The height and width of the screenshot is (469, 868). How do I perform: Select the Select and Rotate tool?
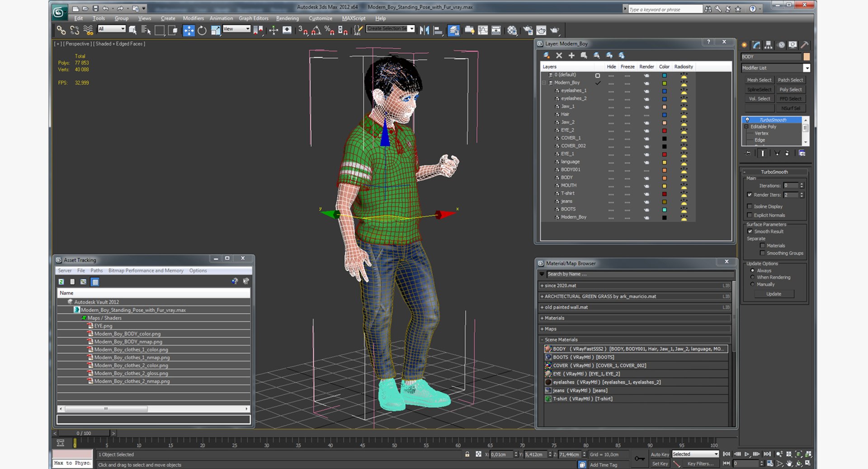coord(202,30)
